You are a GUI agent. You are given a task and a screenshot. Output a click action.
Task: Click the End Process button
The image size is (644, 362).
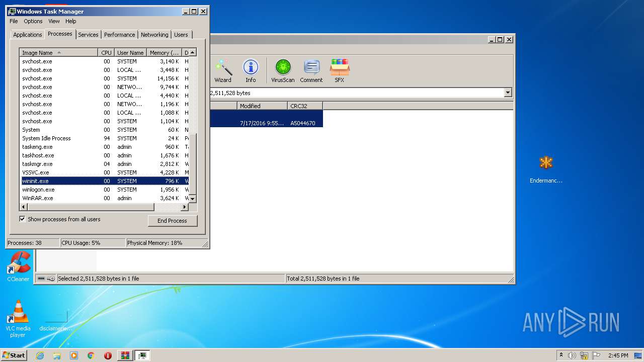coord(173,221)
